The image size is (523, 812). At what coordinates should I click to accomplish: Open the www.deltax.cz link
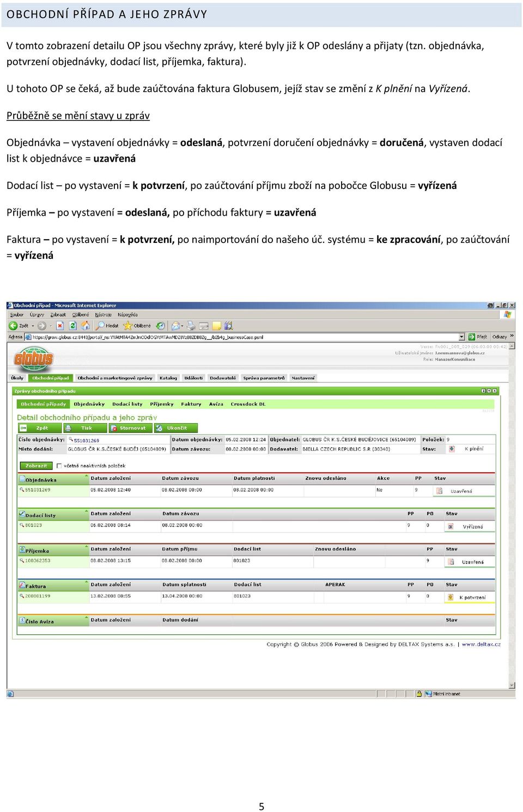[x=481, y=644]
